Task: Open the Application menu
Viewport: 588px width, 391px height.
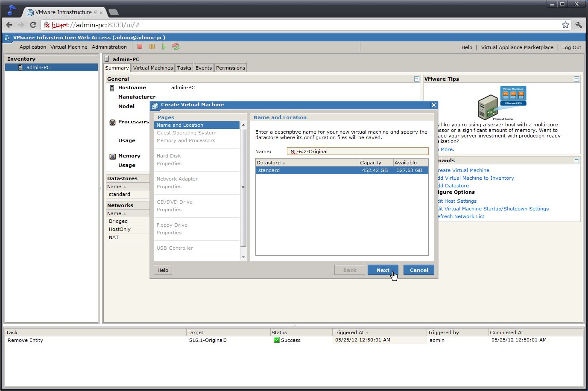Action: point(33,47)
